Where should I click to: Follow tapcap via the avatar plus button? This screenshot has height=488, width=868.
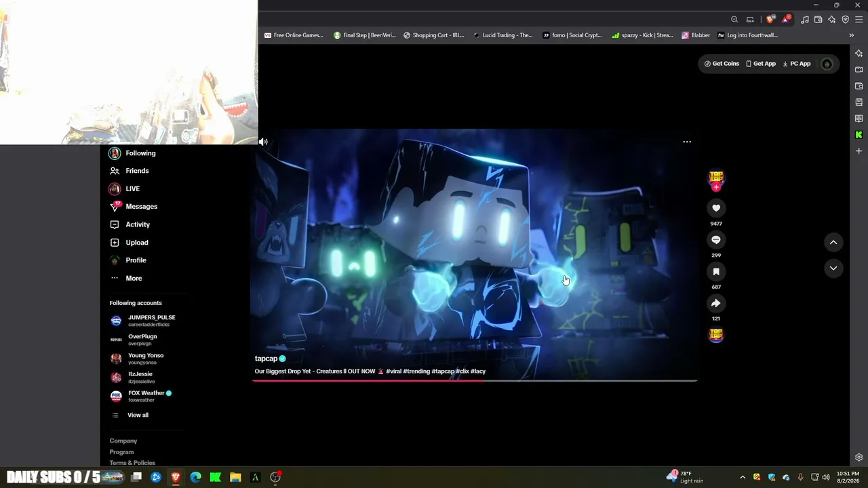point(716,188)
